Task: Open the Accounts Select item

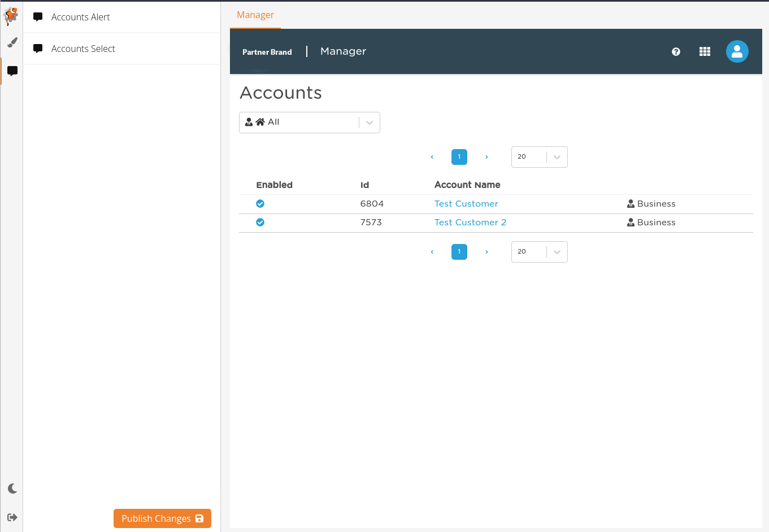Action: point(122,49)
